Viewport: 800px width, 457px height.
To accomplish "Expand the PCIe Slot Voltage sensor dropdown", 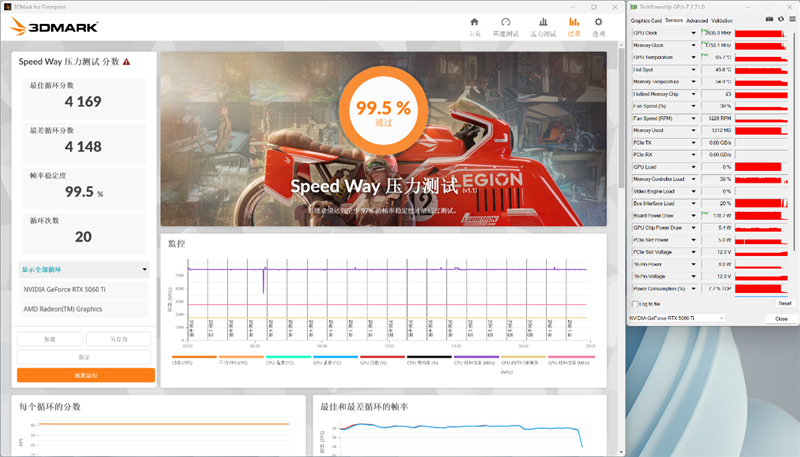I will click(693, 252).
